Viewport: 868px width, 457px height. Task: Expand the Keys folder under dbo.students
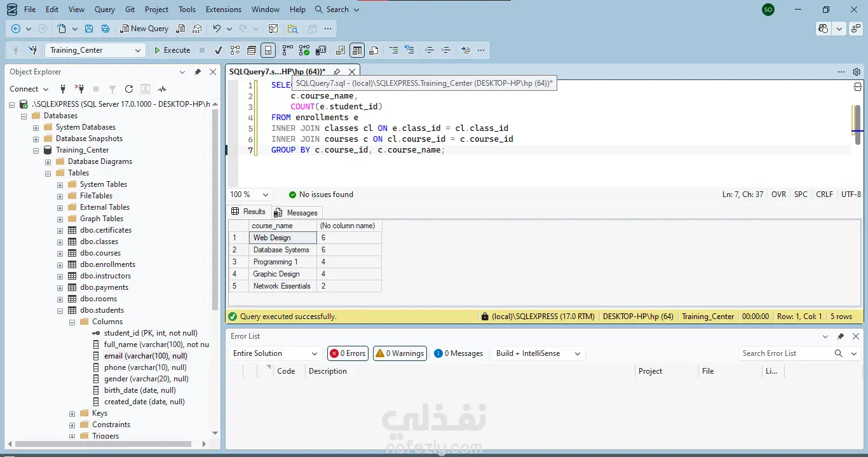tap(72, 413)
